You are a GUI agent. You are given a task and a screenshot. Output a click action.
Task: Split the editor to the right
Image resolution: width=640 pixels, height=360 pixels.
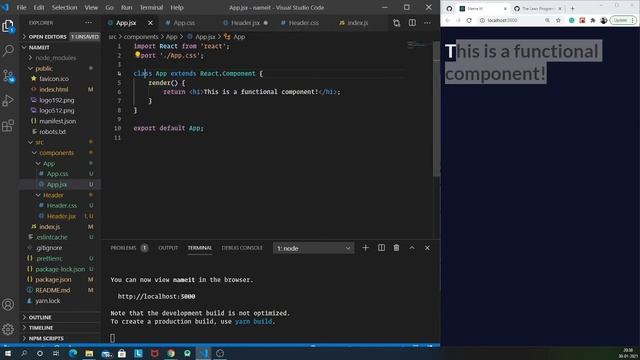click(x=412, y=23)
